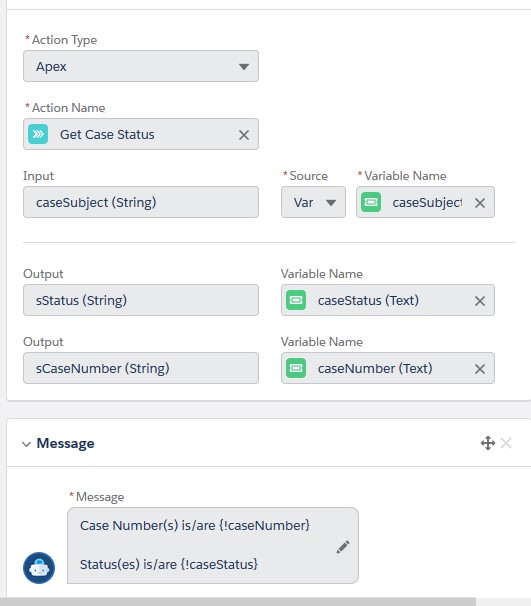Click the move handle on Message section
The image size is (531, 606).
point(488,443)
